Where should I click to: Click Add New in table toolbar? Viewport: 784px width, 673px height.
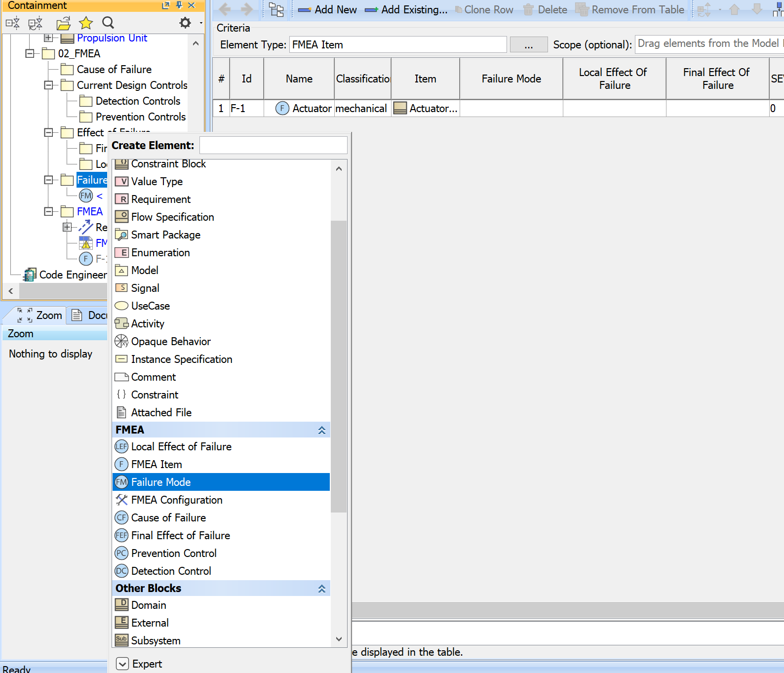click(x=327, y=10)
